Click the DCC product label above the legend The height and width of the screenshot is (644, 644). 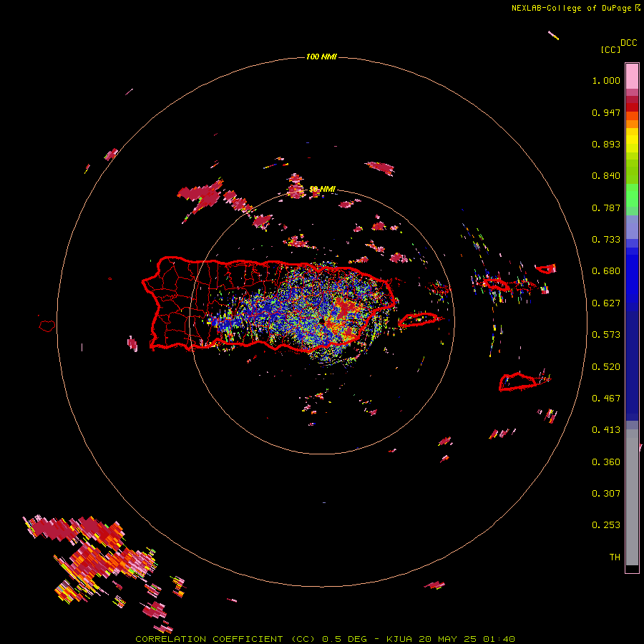(629, 43)
